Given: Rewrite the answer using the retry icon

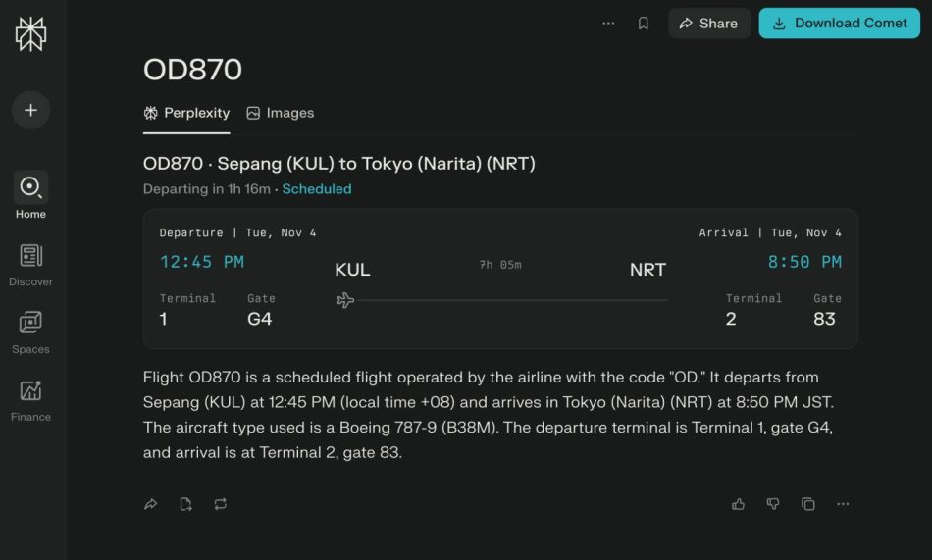Looking at the screenshot, I should 220,504.
